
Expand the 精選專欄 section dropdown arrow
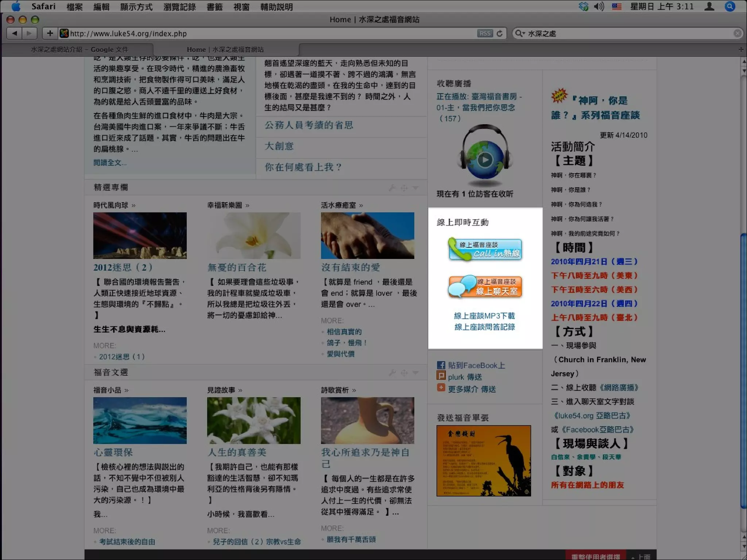[415, 188]
